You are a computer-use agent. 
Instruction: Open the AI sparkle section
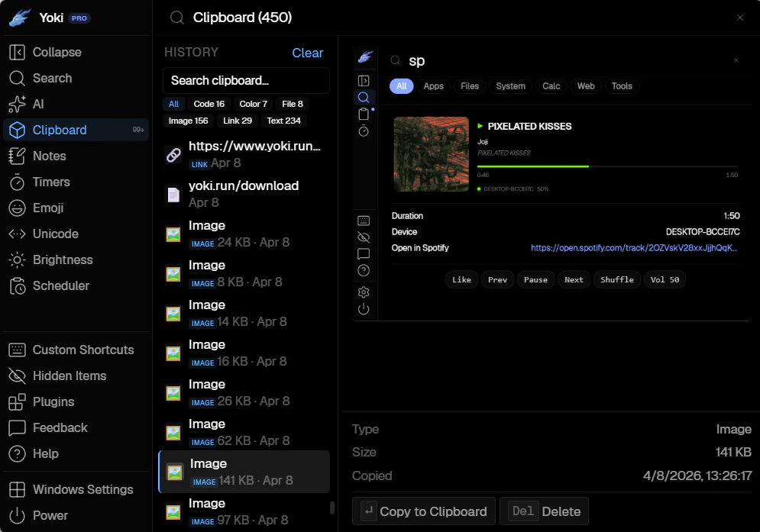point(76,104)
